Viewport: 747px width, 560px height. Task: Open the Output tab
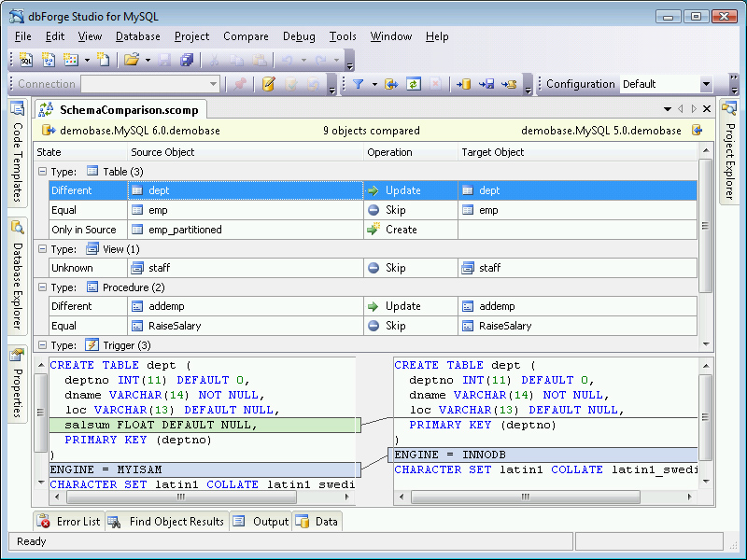tap(261, 522)
